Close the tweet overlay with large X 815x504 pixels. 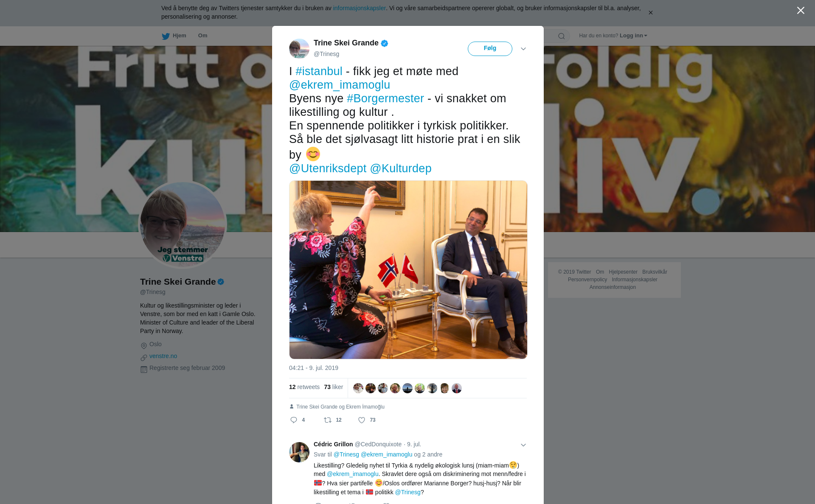pos(801,11)
